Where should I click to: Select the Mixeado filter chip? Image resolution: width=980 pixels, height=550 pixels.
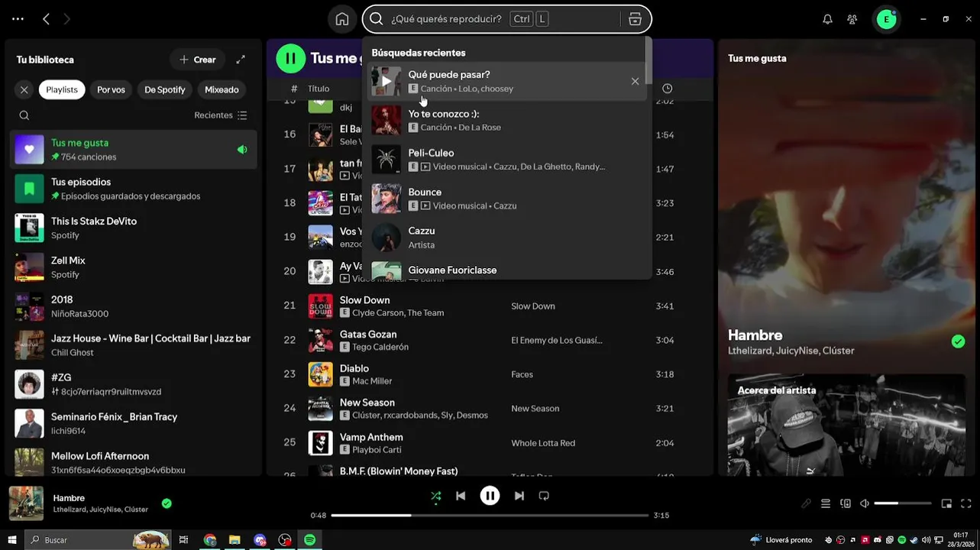(222, 89)
